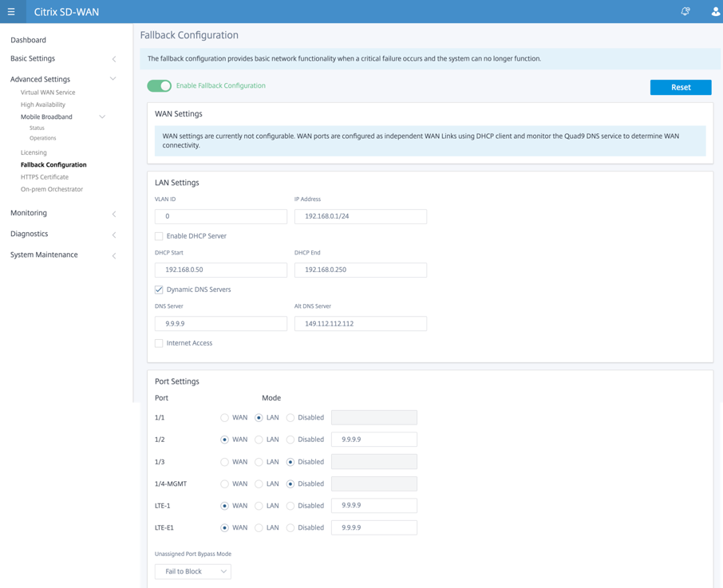
Task: Click the DHCP Start field
Action: tap(221, 270)
